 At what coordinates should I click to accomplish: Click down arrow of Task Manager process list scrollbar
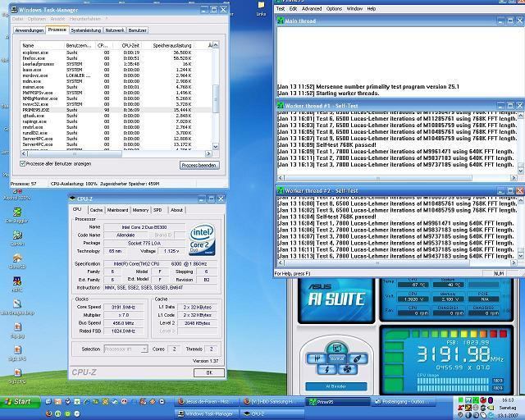pos(216,146)
